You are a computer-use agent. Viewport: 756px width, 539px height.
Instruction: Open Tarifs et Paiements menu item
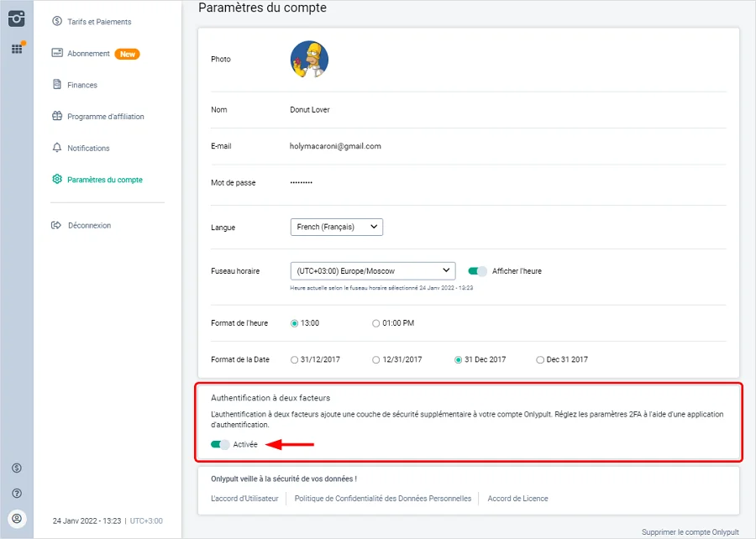[99, 22]
